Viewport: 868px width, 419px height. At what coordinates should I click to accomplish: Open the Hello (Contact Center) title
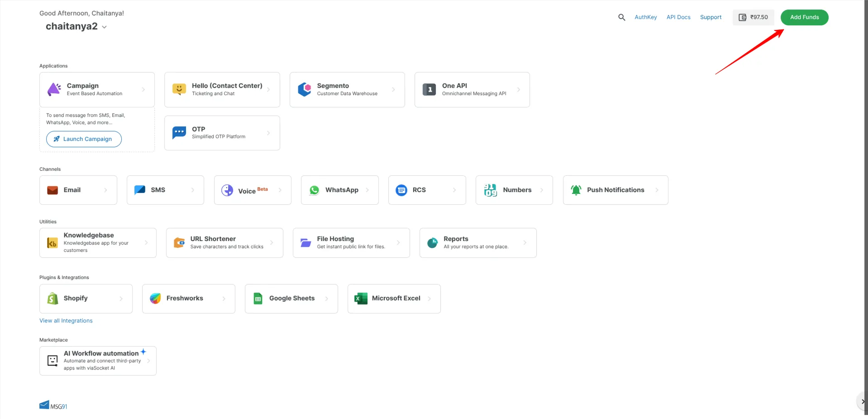[x=227, y=86]
